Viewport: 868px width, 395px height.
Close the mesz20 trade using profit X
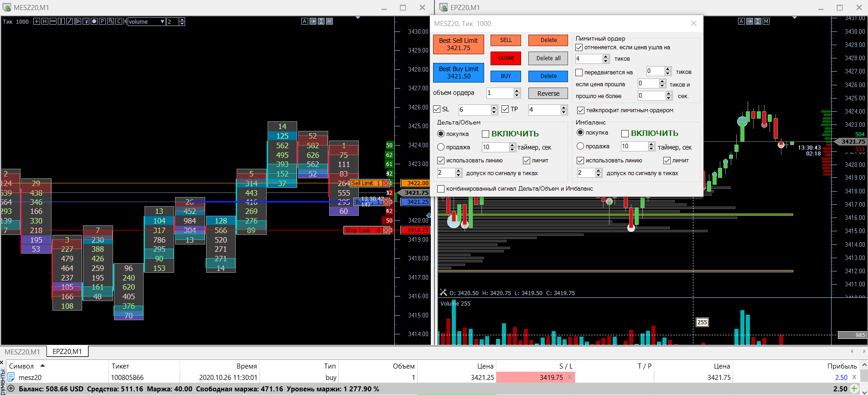pos(854,377)
